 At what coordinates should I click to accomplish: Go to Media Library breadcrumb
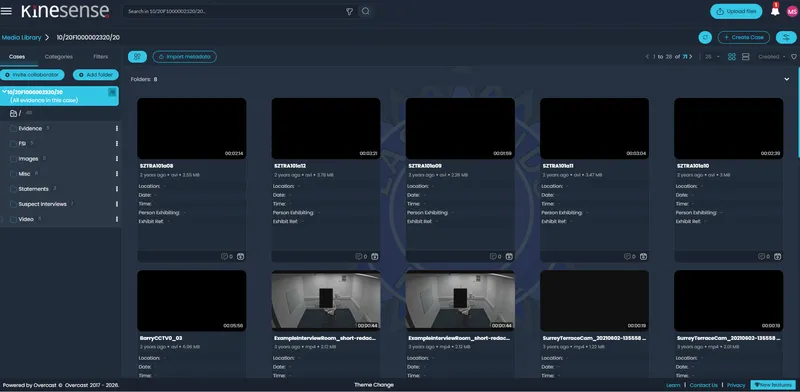coord(21,37)
